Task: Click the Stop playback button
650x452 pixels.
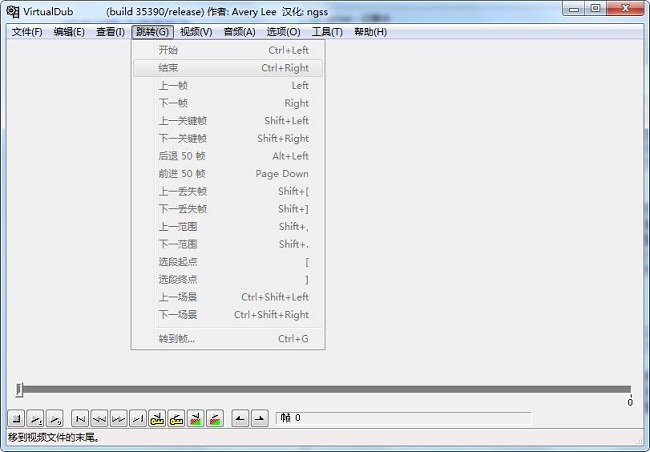Action: 17,418
